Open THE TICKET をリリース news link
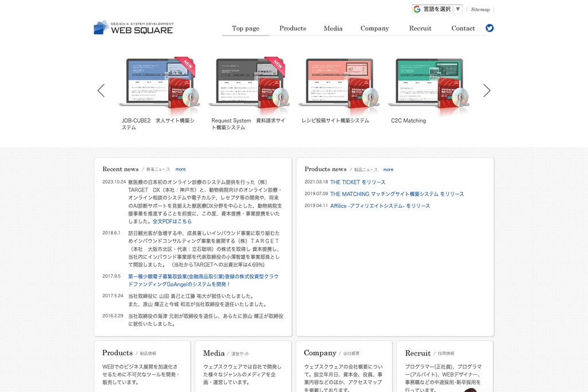Image resolution: width=588 pixels, height=392 pixels. point(358,182)
